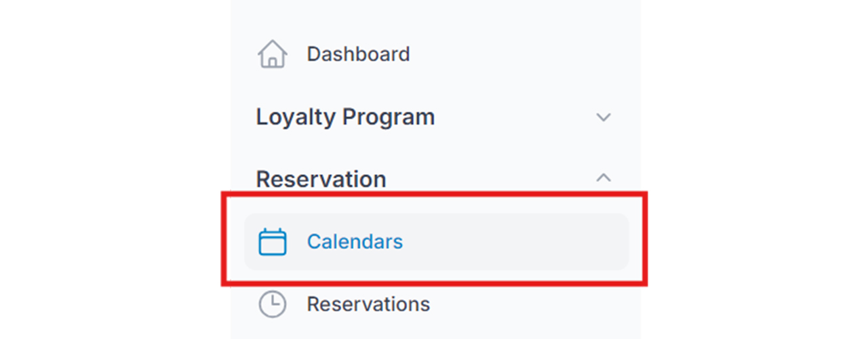Collapse Reservation section with the up chevron
This screenshot has width=868, height=339.
tap(604, 178)
